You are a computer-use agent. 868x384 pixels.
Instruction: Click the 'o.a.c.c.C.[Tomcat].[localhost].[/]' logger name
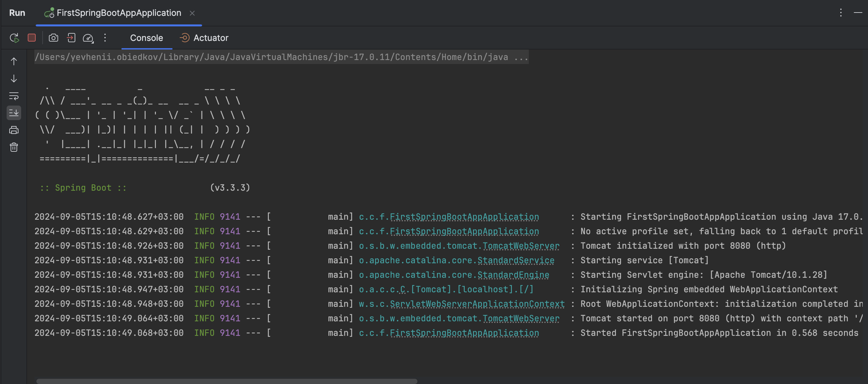446,289
